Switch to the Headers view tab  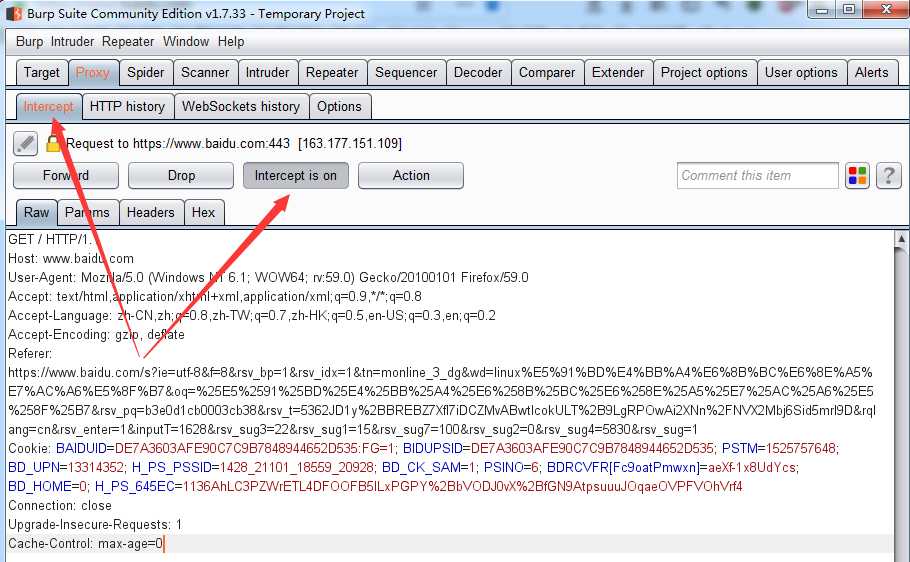[150, 212]
